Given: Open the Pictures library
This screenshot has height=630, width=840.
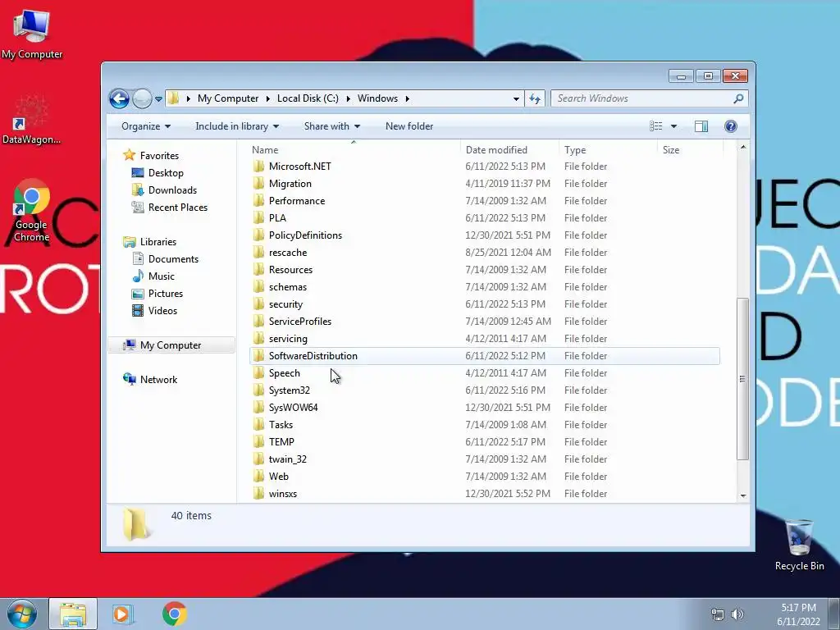Looking at the screenshot, I should [x=166, y=294].
